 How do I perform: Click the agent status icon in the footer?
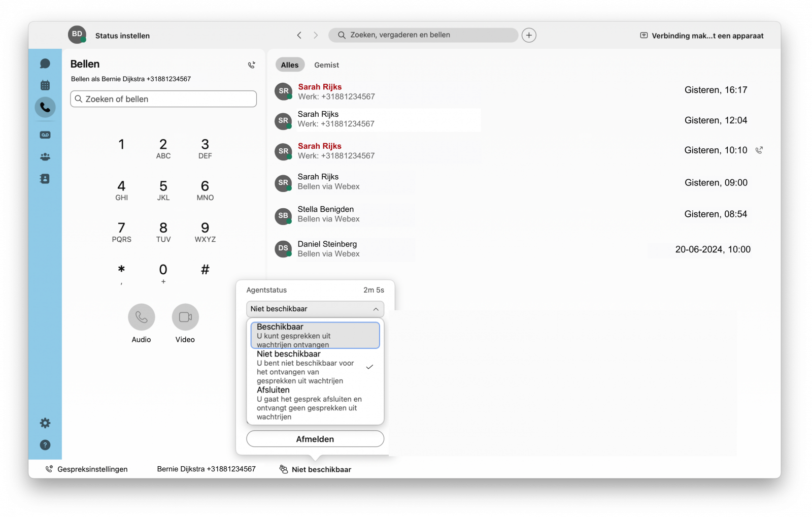[x=284, y=469]
